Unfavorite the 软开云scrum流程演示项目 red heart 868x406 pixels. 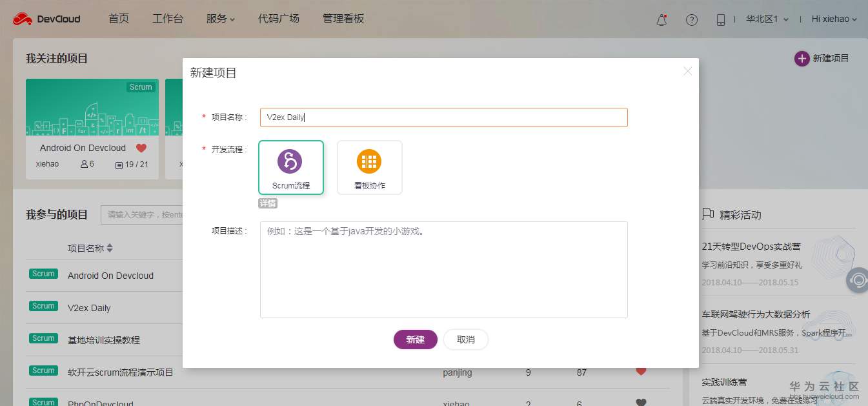tap(640, 371)
